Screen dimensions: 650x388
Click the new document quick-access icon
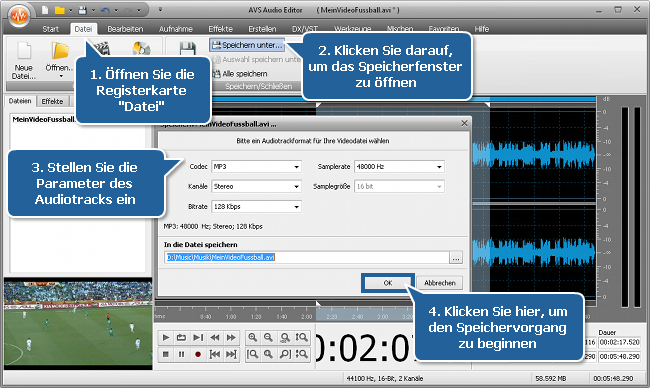(x=45, y=10)
